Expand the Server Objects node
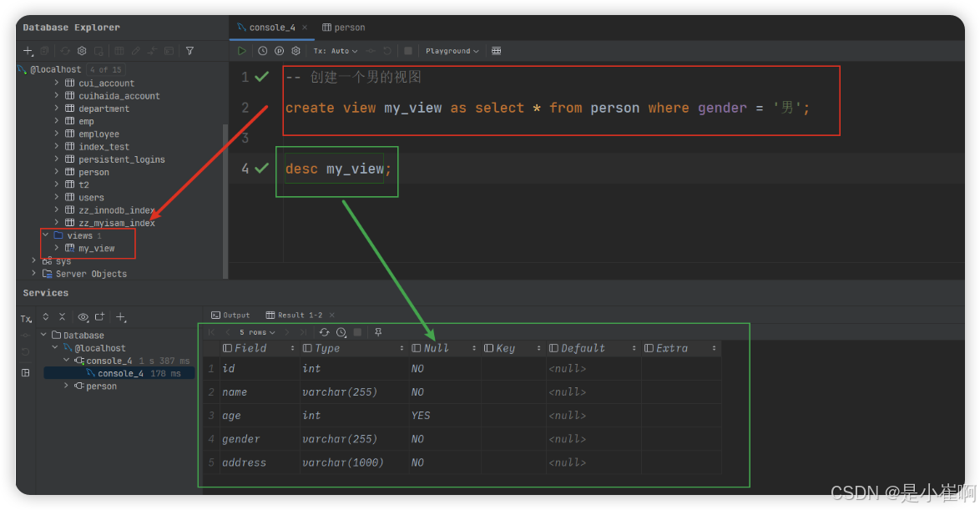Screen dimensions: 980x510 tap(33, 273)
